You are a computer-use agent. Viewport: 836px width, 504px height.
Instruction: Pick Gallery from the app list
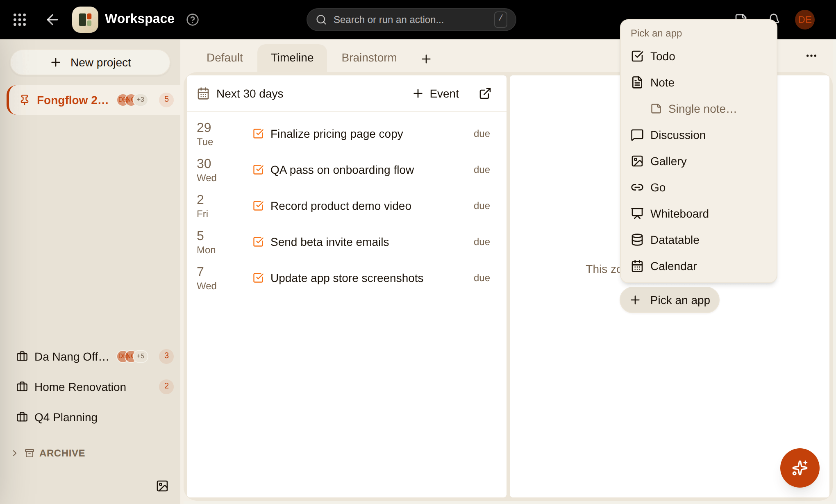coord(699,161)
